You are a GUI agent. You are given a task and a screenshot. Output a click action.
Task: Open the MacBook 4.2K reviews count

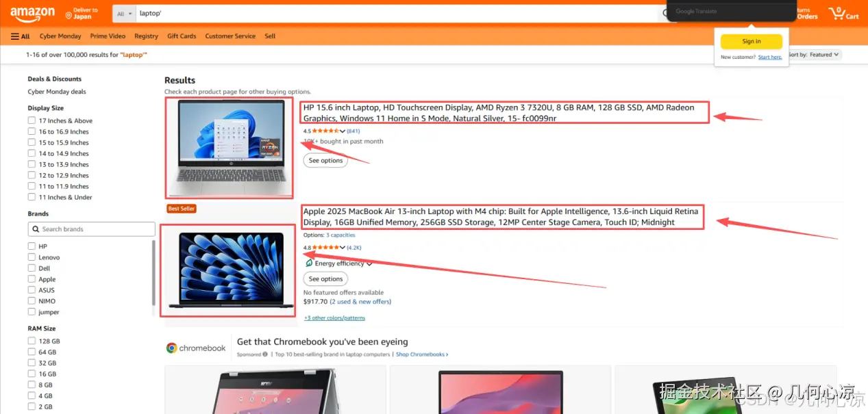[354, 248]
